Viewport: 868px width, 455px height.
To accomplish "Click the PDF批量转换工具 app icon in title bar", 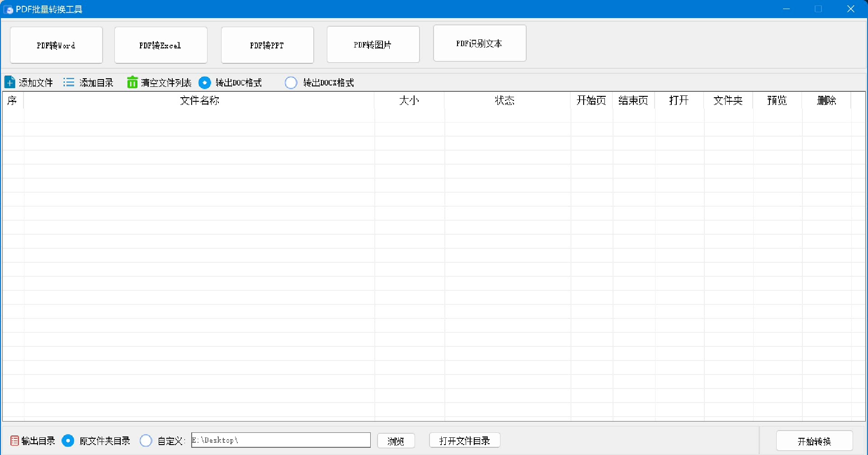I will pos(8,9).
